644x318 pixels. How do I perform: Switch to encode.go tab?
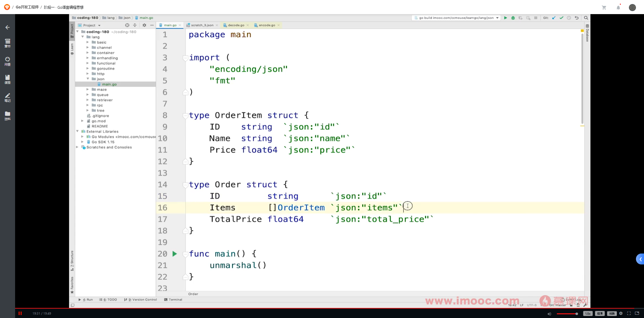(267, 25)
